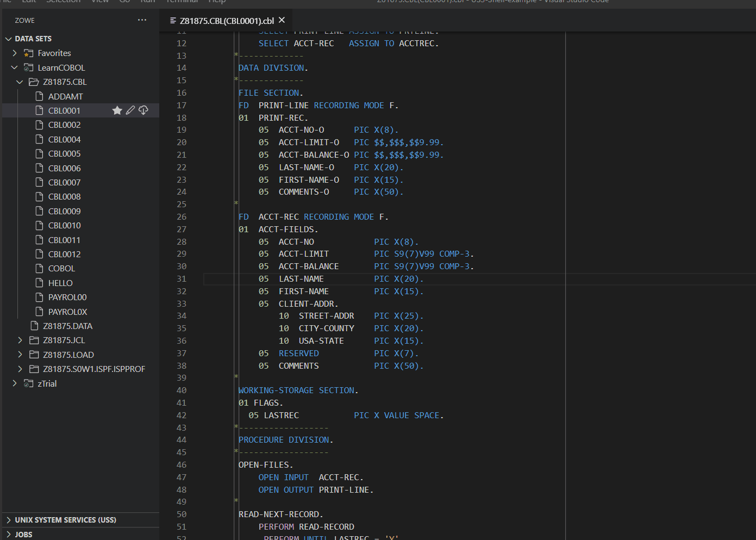Click the file icon next to ADDAMT
The image size is (756, 540).
tap(39, 96)
